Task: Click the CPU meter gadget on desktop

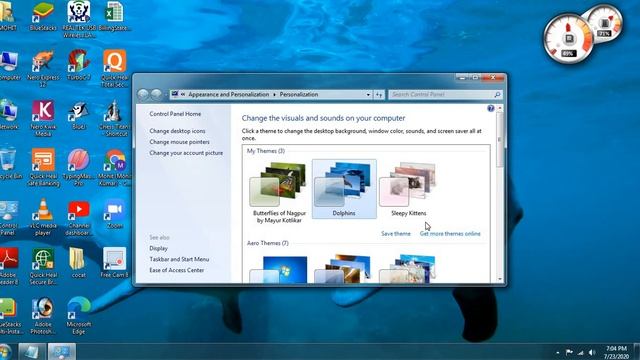Action: coord(569,39)
